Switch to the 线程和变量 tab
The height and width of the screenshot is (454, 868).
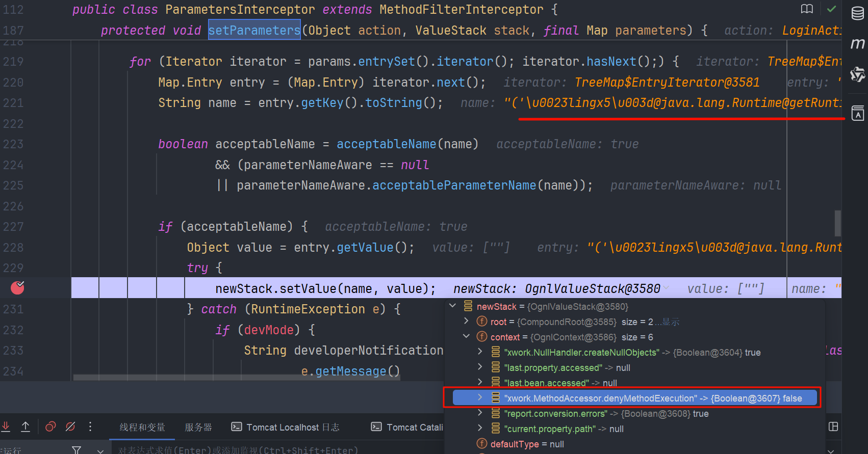tap(142, 427)
